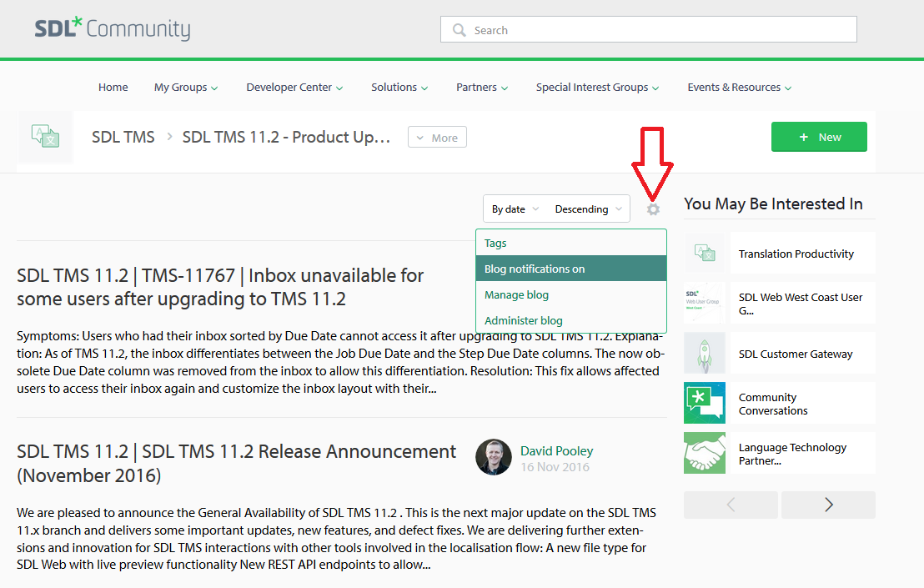Click the Symptoms excerpt text of TMS-11767 post
This screenshot has height=588, width=924.
[341, 362]
